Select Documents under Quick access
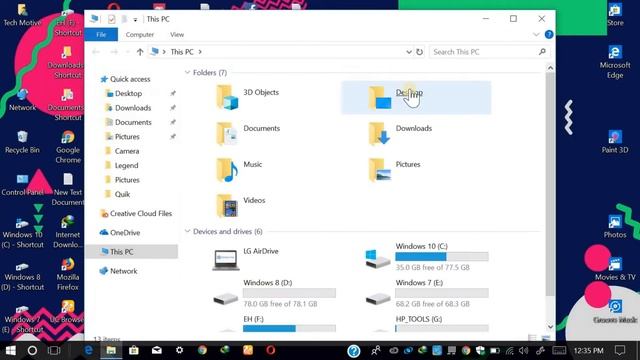The height and width of the screenshot is (360, 640). 129,122
